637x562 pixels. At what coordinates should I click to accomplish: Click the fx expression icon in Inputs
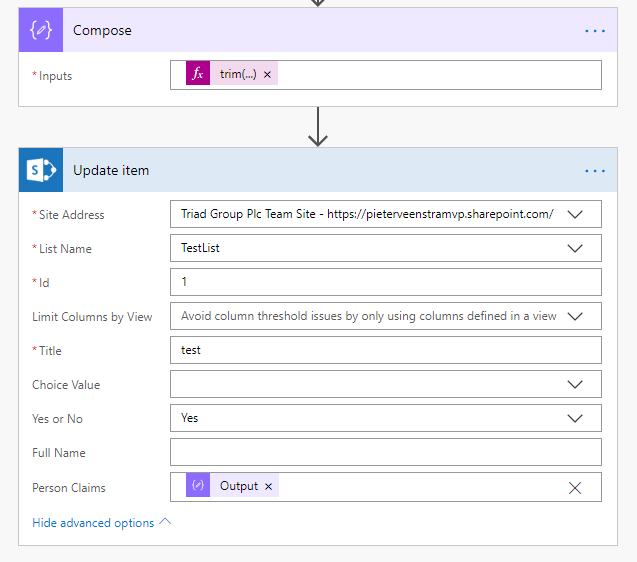point(198,73)
